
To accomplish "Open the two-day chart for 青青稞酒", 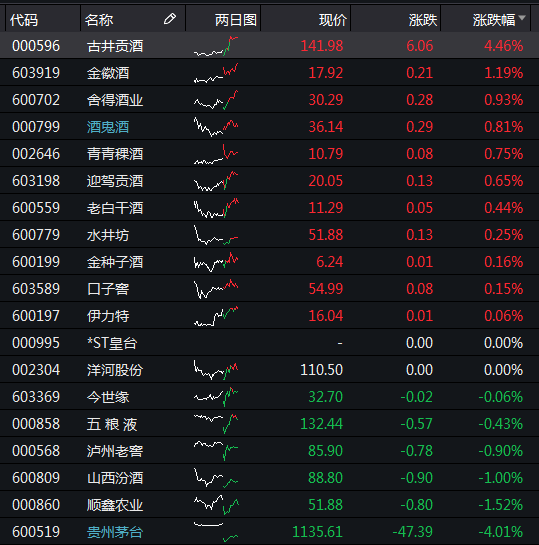I will 216,154.
